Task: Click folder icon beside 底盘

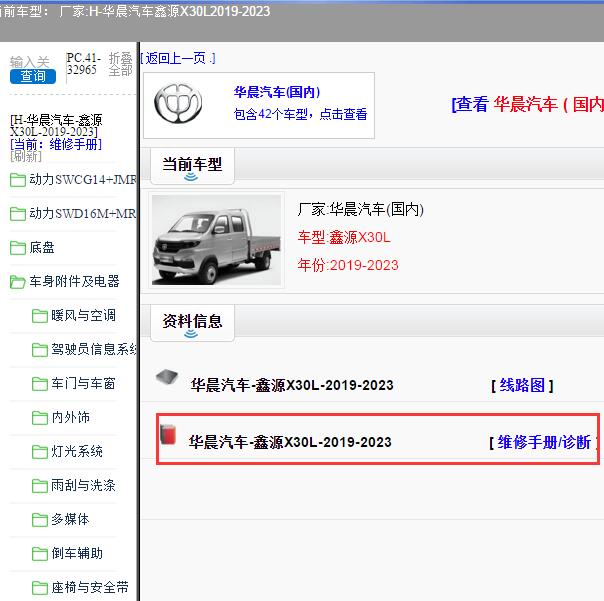Action: [x=17, y=248]
